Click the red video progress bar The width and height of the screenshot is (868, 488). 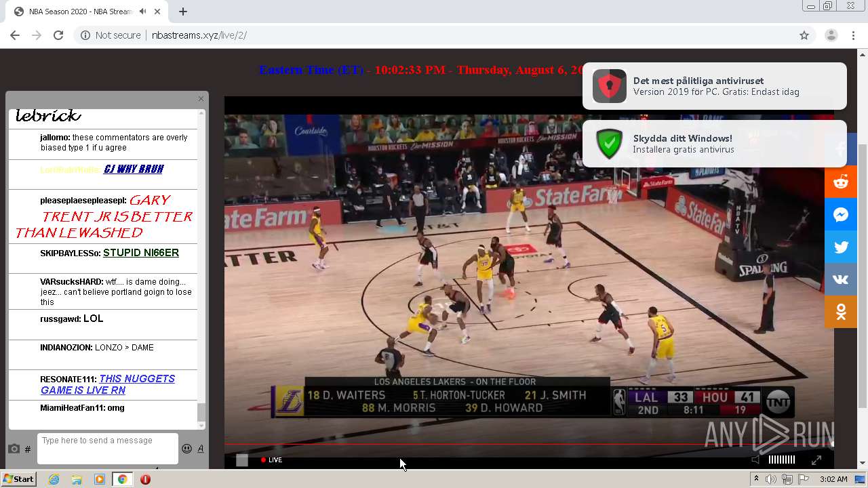point(529,445)
